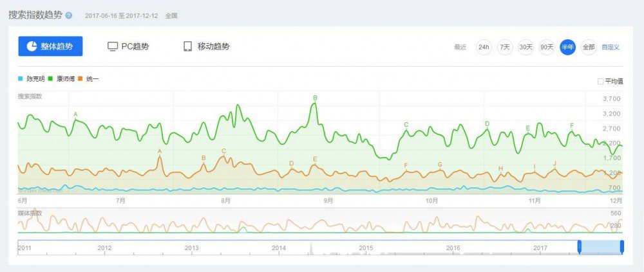Select the 整体趋势 overall trend tab

50,46
